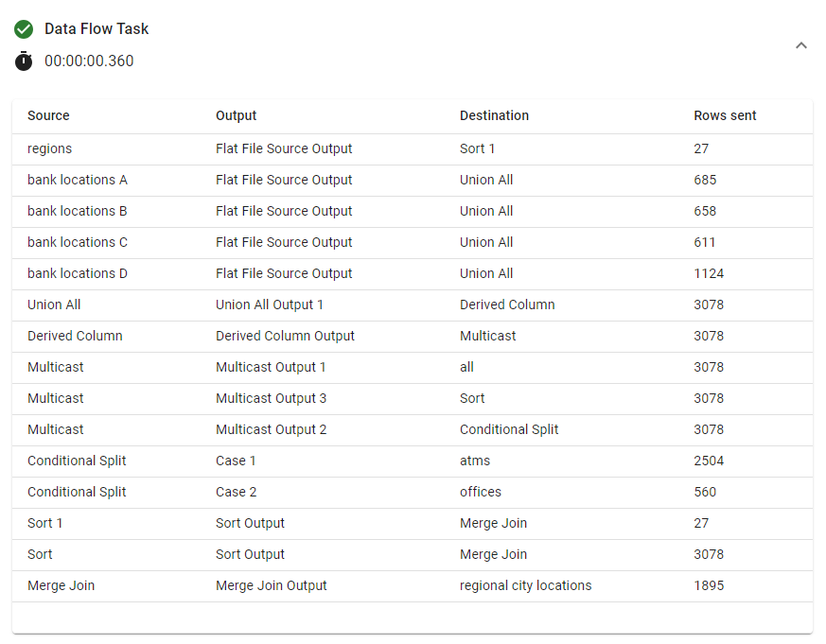Click the 1895 rows sent value
This screenshot has height=644, width=826.
click(x=709, y=585)
